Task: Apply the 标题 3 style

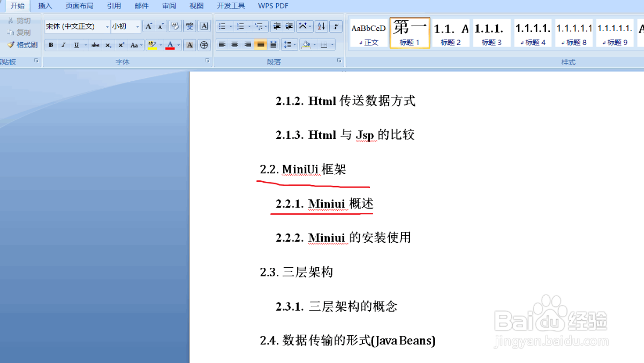Action: click(x=491, y=33)
